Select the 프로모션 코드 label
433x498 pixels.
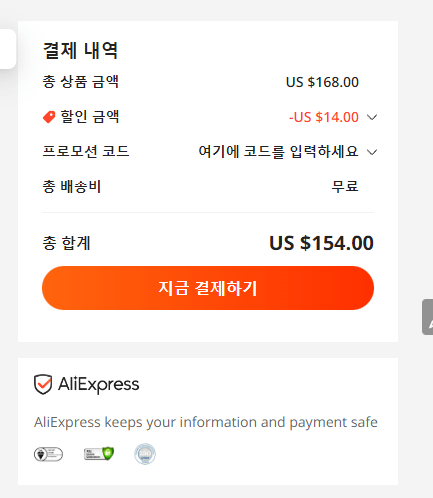click(86, 151)
